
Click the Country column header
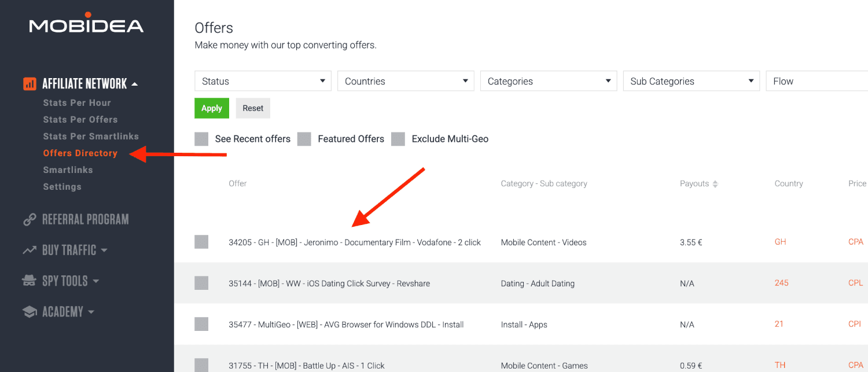coord(789,183)
